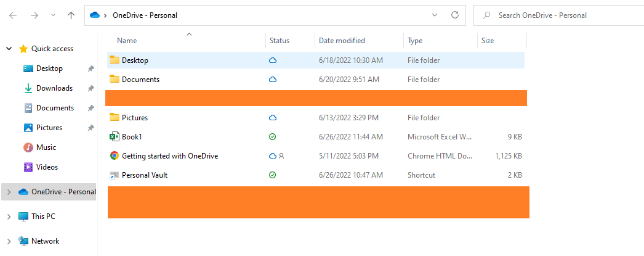The height and width of the screenshot is (256, 644).
Task: Click the search magnifier icon
Action: click(487, 15)
